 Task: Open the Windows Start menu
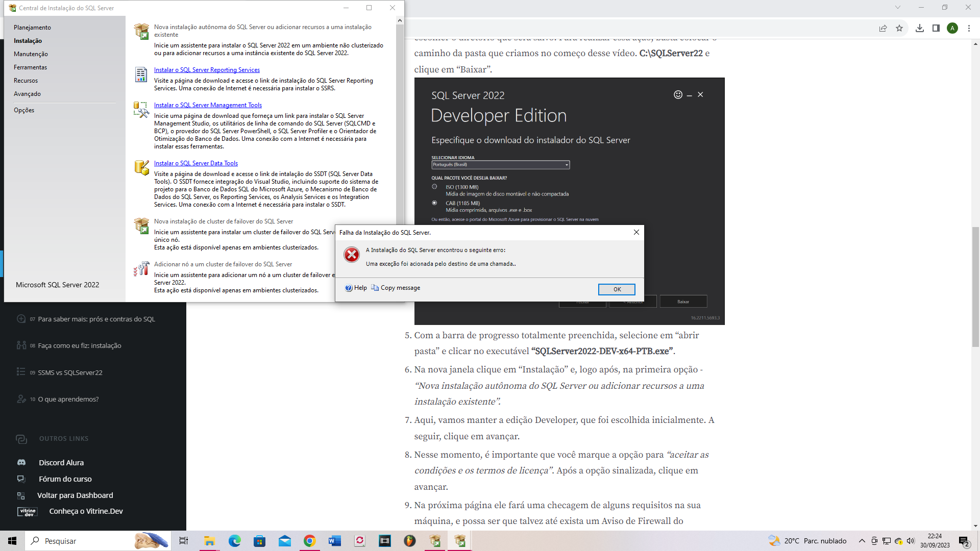point(12,541)
